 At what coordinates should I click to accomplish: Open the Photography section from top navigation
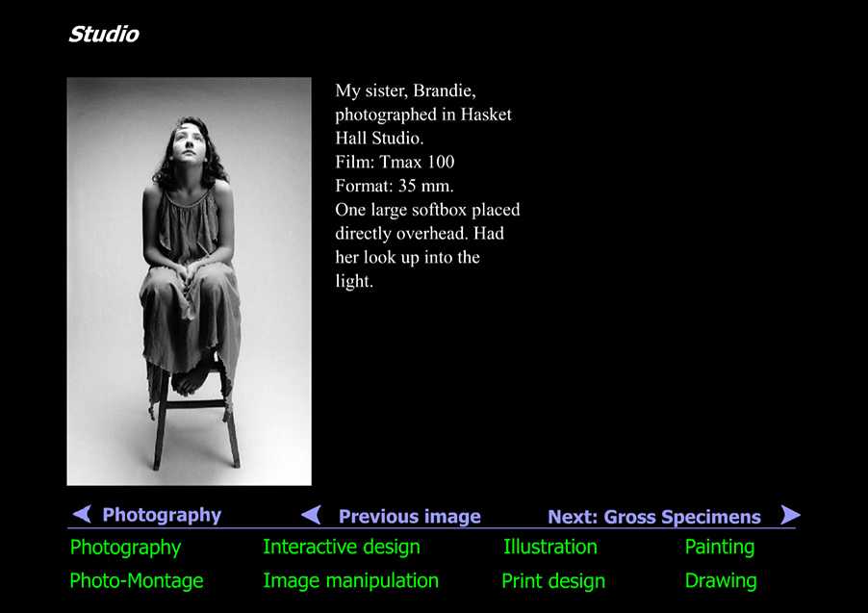162,515
